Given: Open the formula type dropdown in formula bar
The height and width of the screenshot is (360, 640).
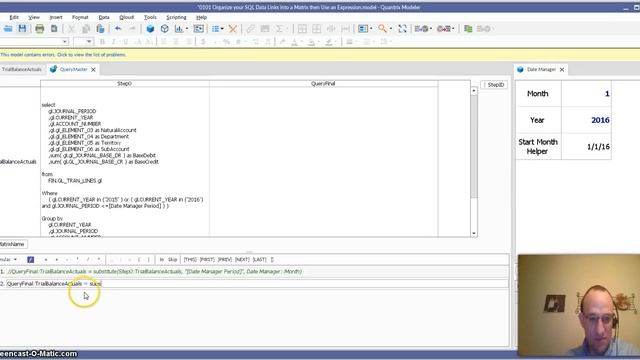Looking at the screenshot, I should click(15, 260).
